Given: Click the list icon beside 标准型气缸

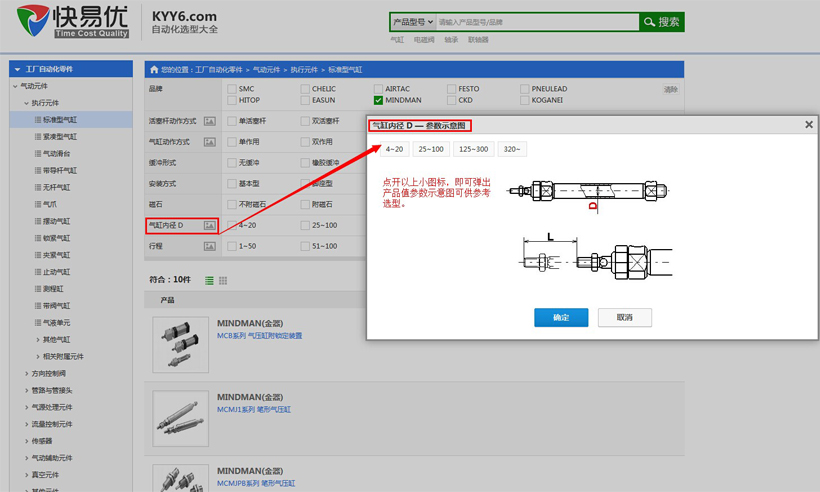Looking at the screenshot, I should [38, 120].
